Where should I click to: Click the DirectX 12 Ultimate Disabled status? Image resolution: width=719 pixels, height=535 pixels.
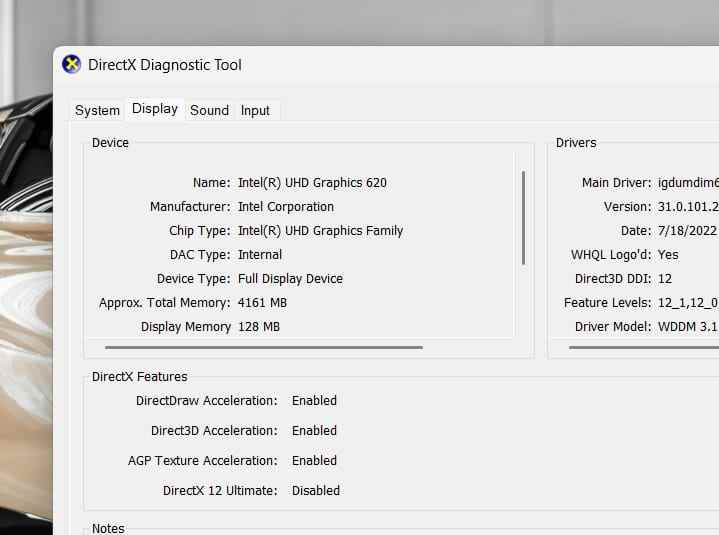316,491
